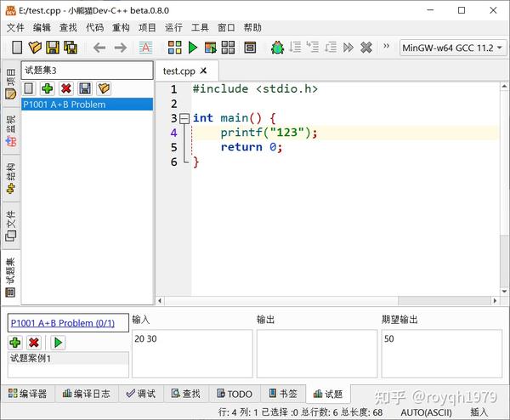The width and height of the screenshot is (510, 420).
Task: Open the 工具 menu
Action: click(x=200, y=28)
